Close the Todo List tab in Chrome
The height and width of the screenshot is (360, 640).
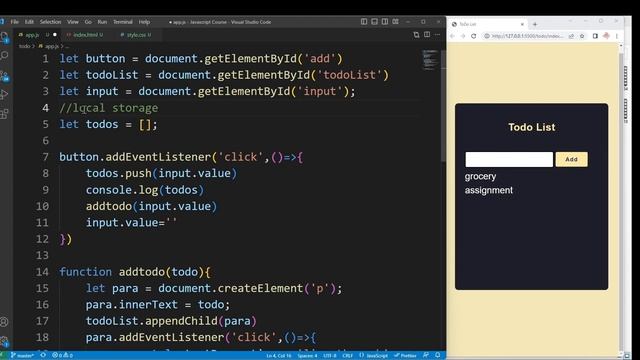pyautogui.click(x=522, y=24)
